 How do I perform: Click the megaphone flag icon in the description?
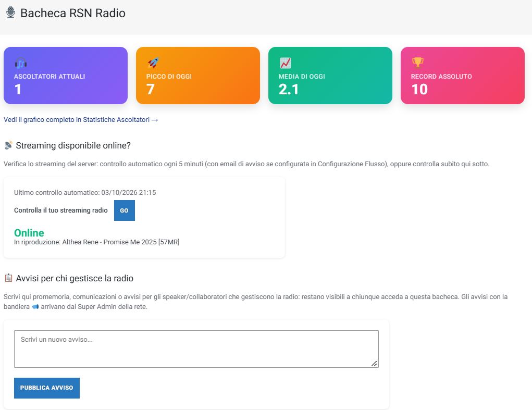coord(35,306)
